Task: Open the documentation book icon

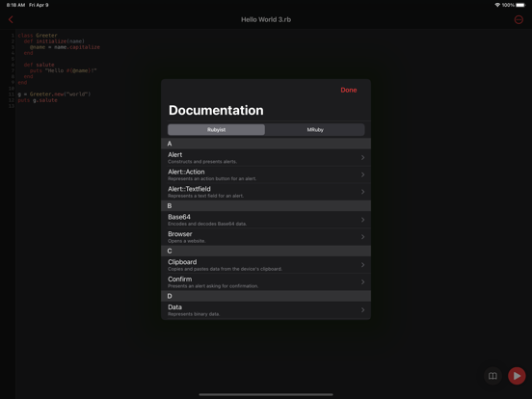Action: [492, 376]
